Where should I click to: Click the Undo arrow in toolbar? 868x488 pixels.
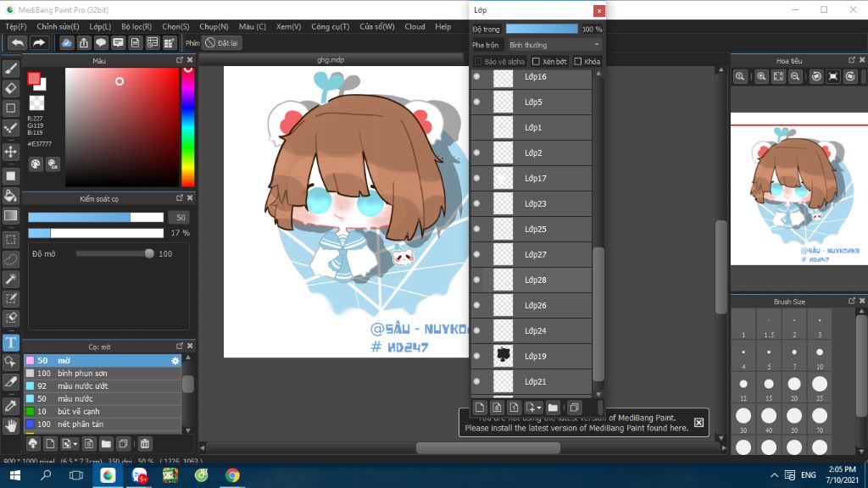tap(18, 42)
